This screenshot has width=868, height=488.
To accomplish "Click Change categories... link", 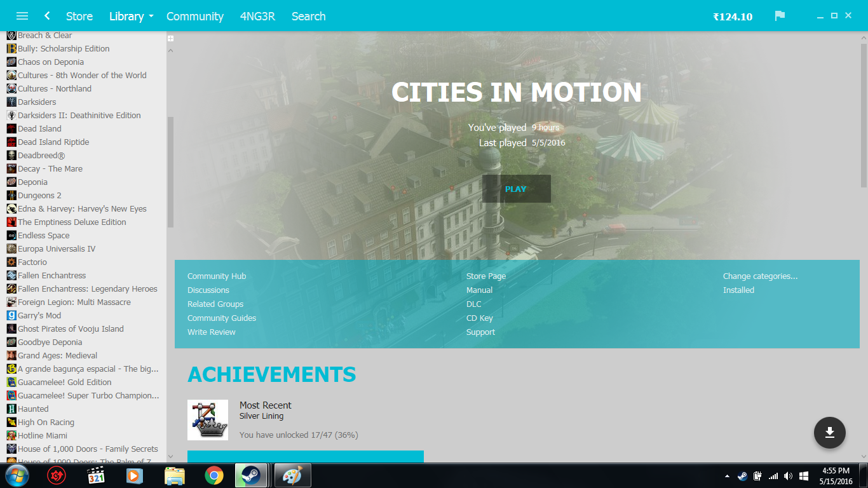I will (x=760, y=276).
